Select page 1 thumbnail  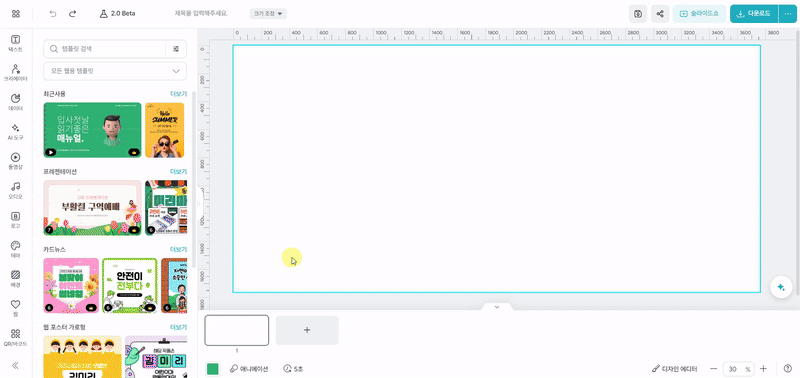point(237,330)
